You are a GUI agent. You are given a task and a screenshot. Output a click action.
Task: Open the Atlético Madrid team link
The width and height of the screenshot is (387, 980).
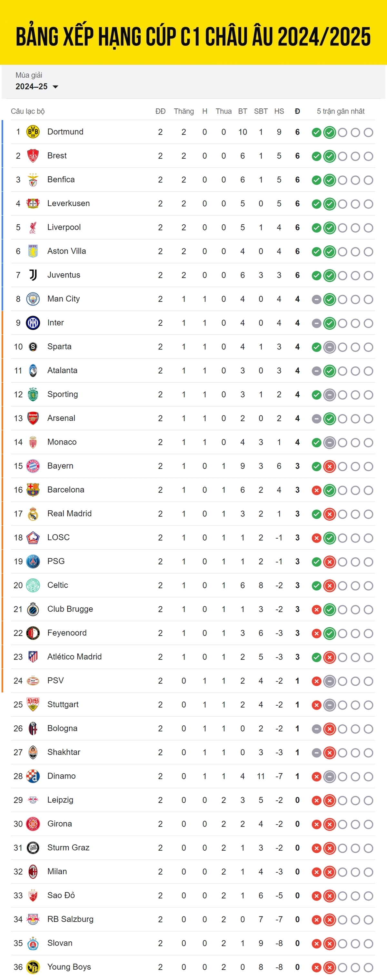[x=74, y=657]
